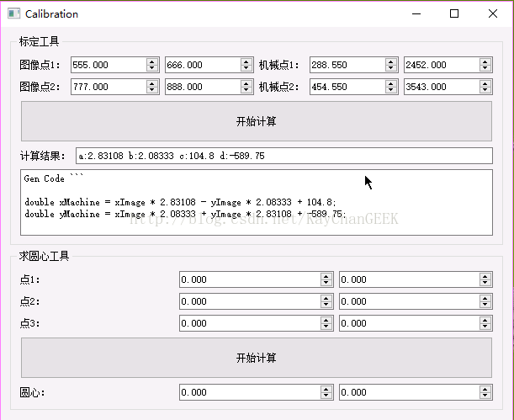Increase 圆心 second value with up arrow
Image resolution: width=514 pixels, height=420 pixels.
point(485,389)
